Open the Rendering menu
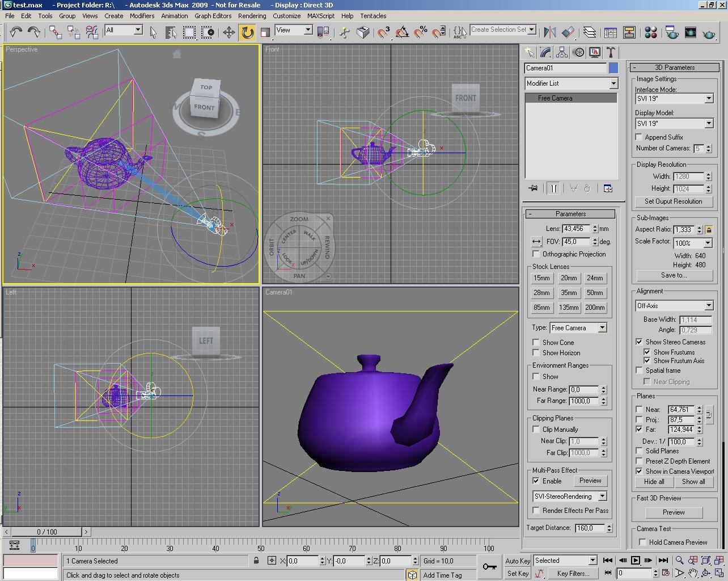This screenshot has height=581, width=728. click(252, 16)
